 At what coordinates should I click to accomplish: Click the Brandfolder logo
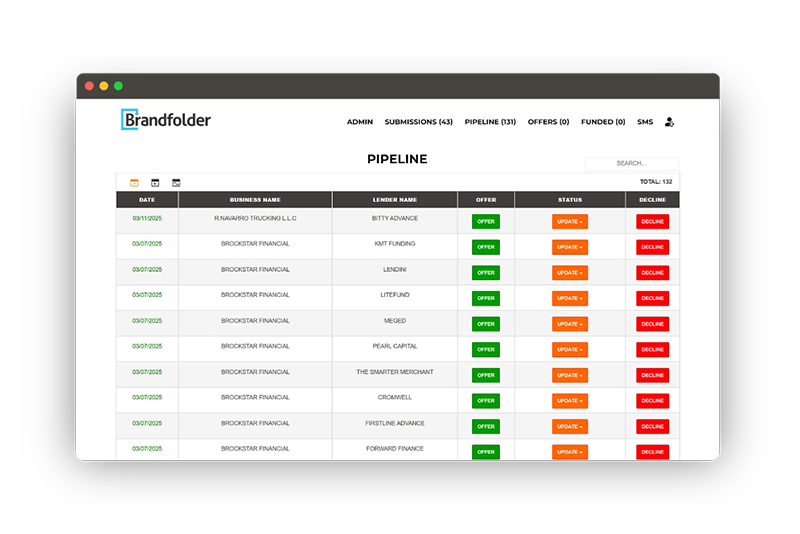click(166, 119)
